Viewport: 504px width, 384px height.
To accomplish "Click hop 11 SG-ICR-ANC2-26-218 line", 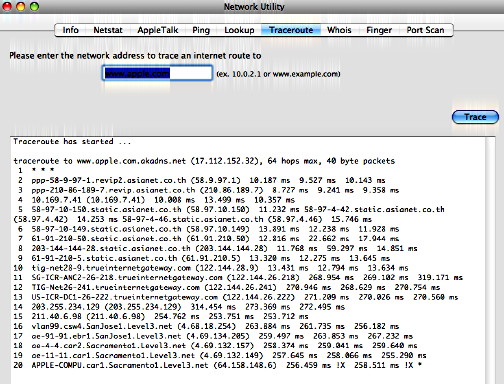I will 238,277.
